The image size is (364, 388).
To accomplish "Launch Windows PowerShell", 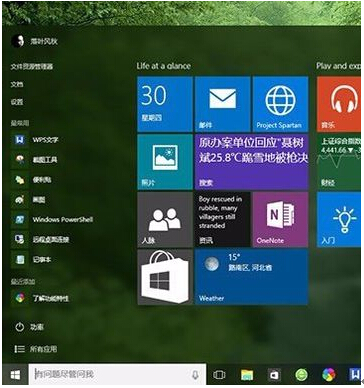I will point(63,220).
